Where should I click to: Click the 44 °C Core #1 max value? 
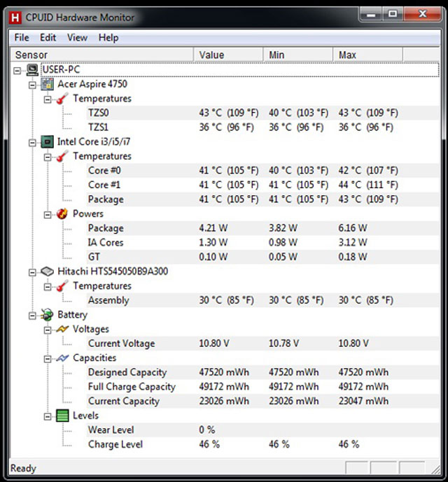click(x=368, y=185)
